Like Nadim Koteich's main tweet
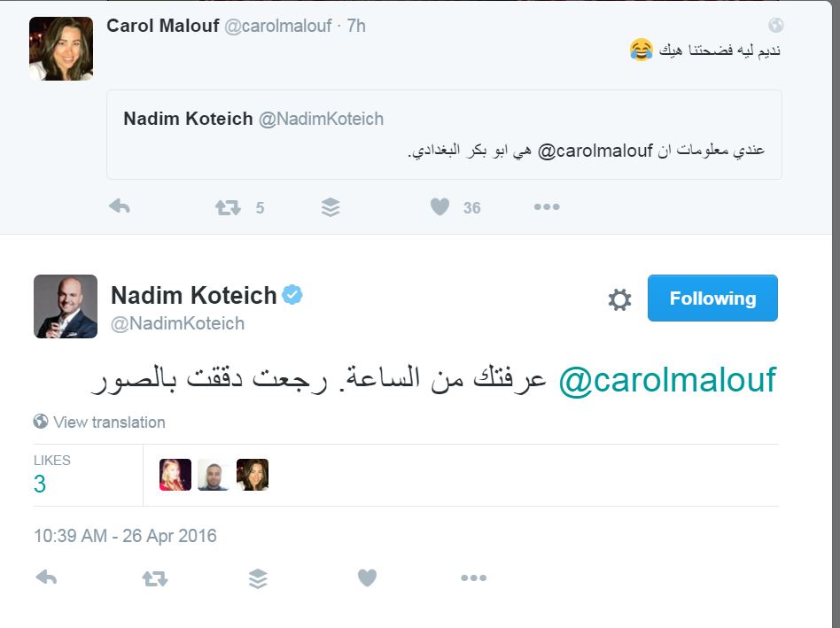 tap(367, 578)
